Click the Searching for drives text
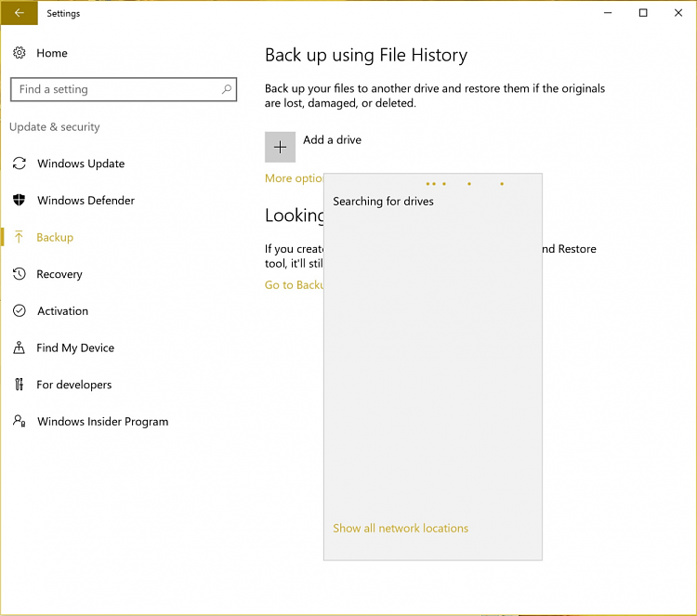This screenshot has height=616, width=697. coord(383,202)
